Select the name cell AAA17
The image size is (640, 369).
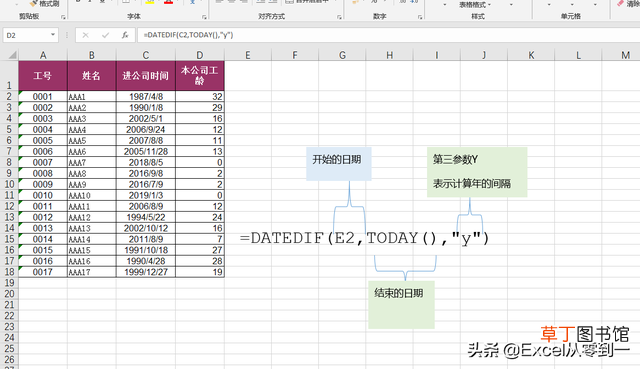(x=92, y=272)
